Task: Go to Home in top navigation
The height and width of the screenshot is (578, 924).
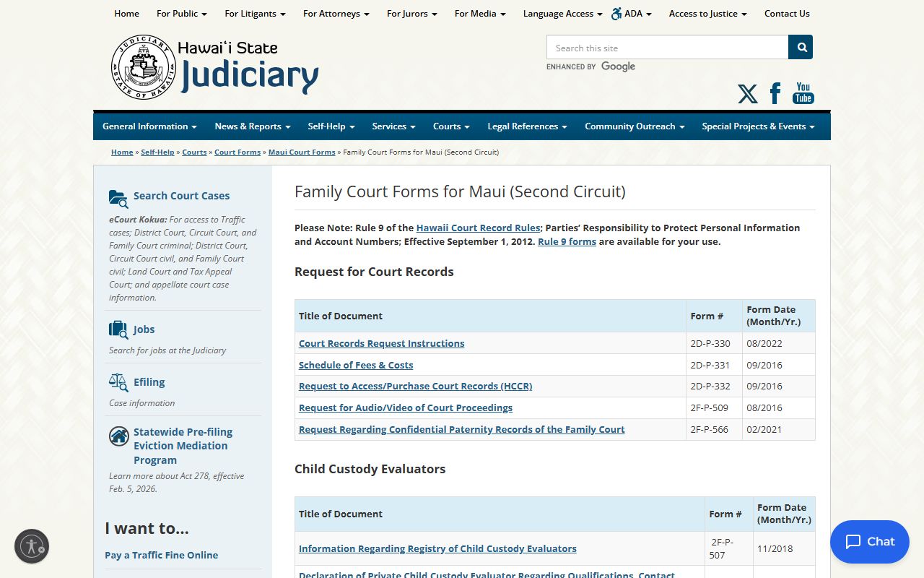Action: click(126, 13)
